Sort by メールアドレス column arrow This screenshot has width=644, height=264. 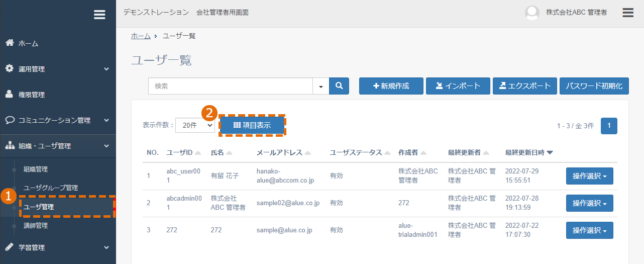click(x=307, y=153)
